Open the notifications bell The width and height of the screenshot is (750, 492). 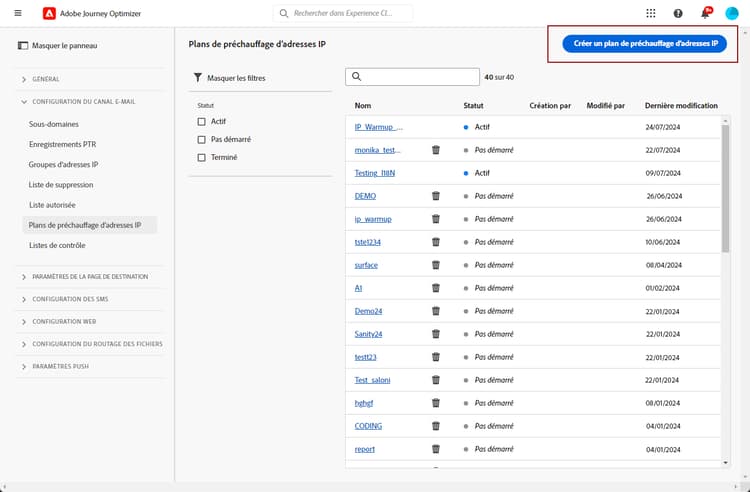tap(705, 13)
